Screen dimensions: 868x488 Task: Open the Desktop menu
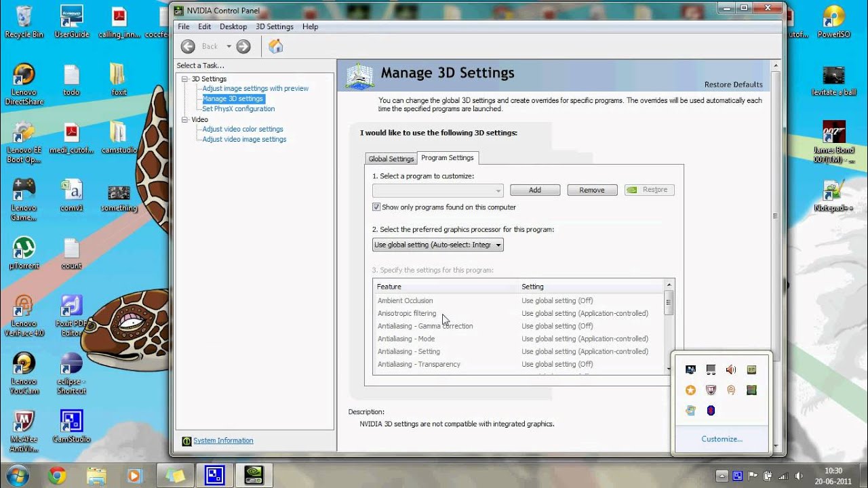233,26
